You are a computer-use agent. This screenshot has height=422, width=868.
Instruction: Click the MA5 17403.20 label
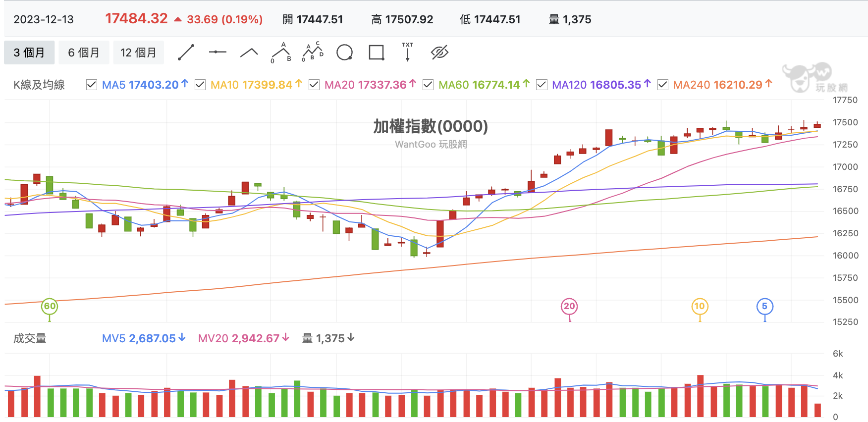[145, 85]
